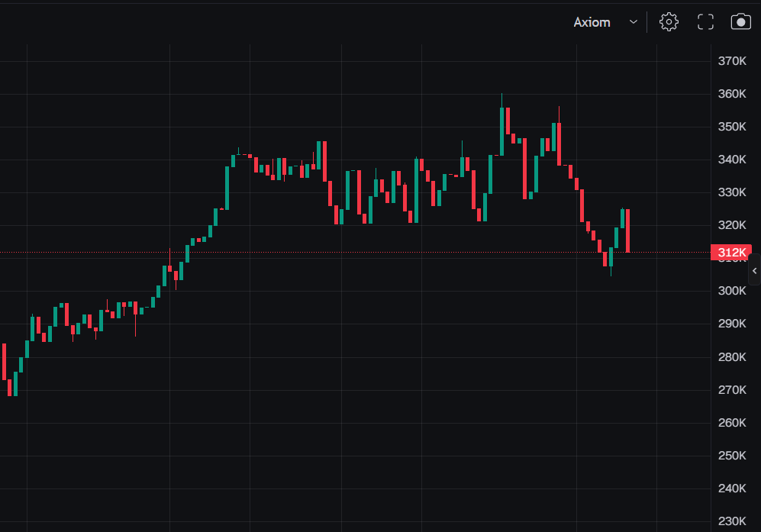Enter fullscreen chart mode
Image resolution: width=761 pixels, height=532 pixels.
point(706,22)
